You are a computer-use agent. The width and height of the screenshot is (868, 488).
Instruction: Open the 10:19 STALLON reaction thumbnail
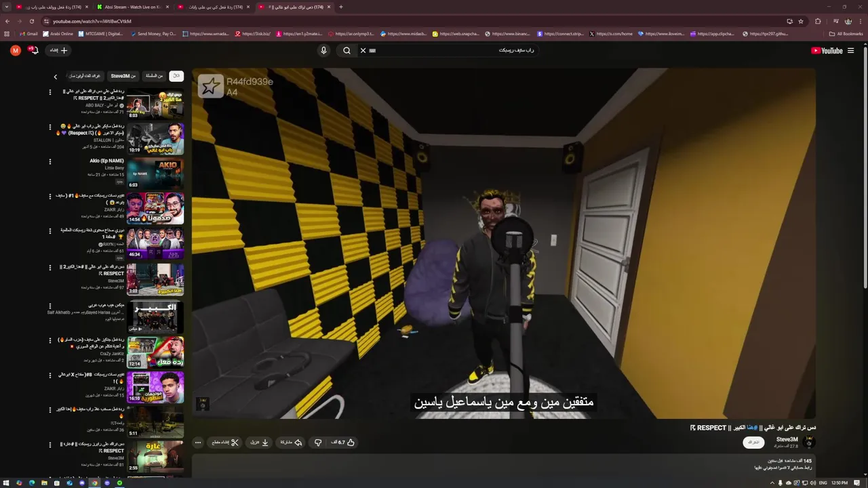[x=155, y=138]
